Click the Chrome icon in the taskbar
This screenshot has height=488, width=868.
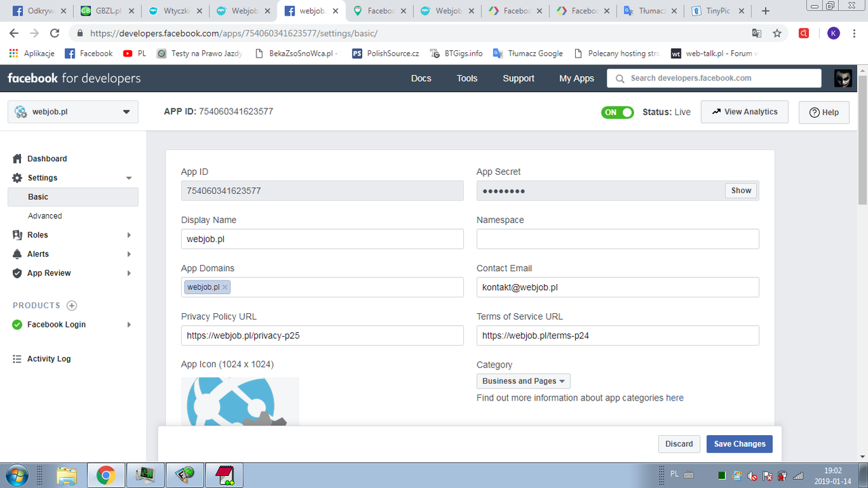(x=106, y=476)
